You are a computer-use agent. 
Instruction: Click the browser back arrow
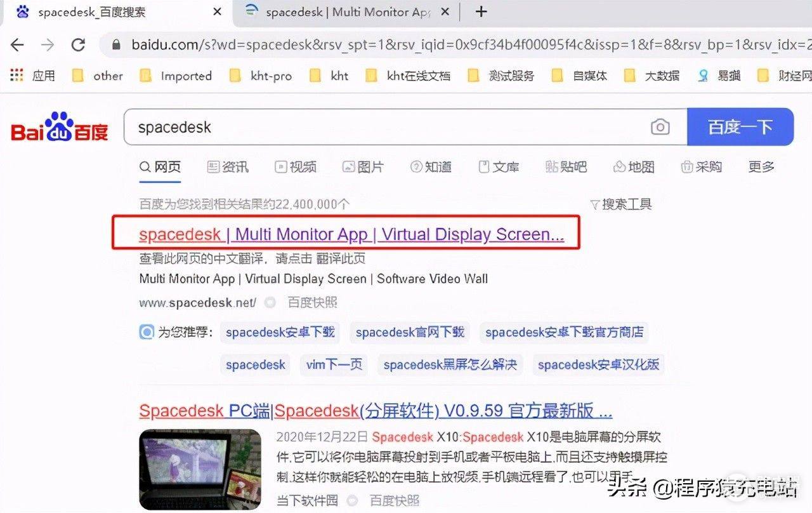(x=17, y=44)
